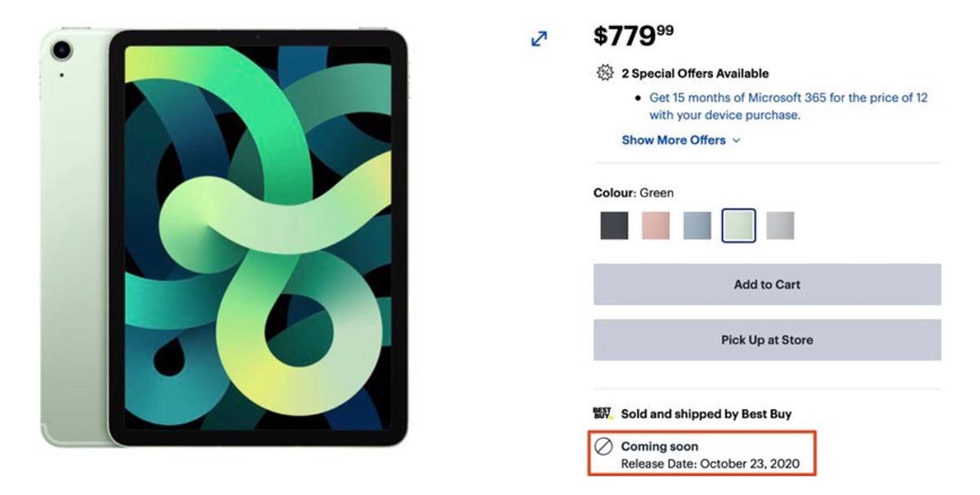Screen dimensions: 980x495
Task: Click the Colour: Green label
Action: pyautogui.click(x=634, y=193)
